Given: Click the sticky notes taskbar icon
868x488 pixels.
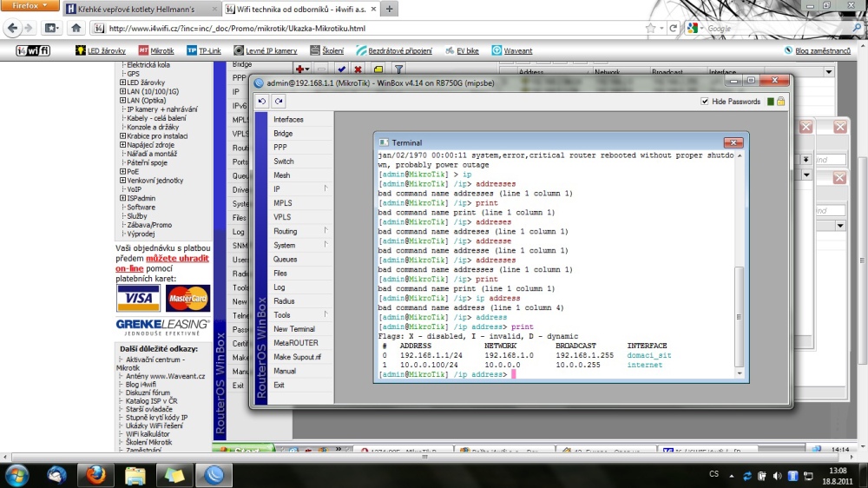Looking at the screenshot, I should click(x=174, y=475).
